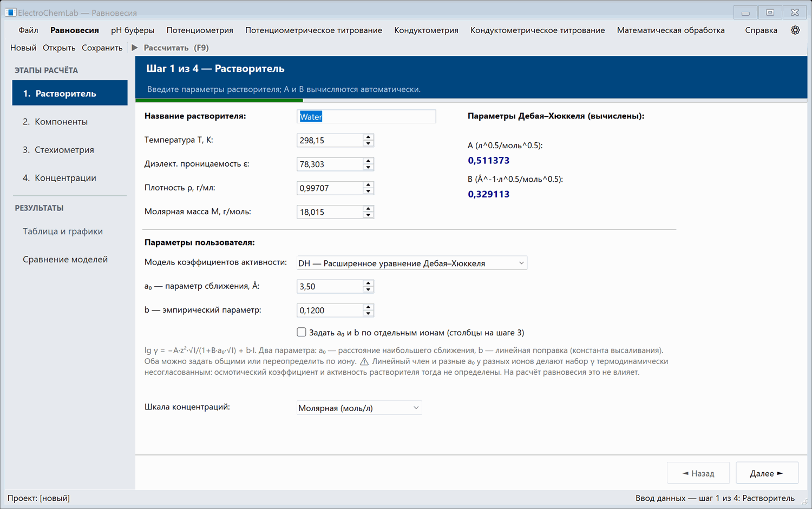Click the Назад button
The width and height of the screenshot is (812, 509).
pos(698,473)
